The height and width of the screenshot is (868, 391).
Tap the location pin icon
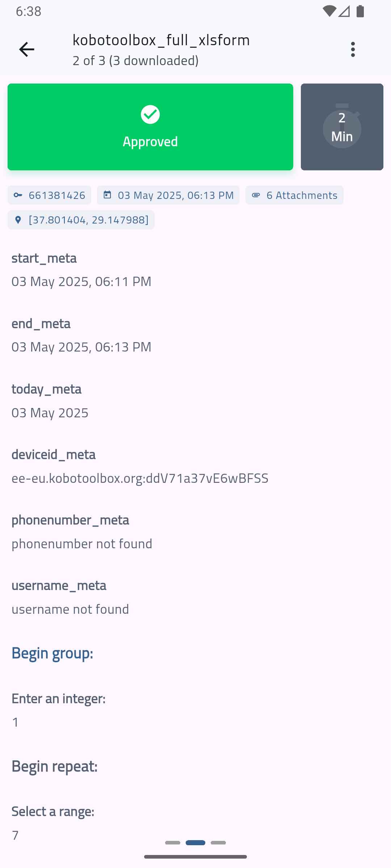coord(18,220)
